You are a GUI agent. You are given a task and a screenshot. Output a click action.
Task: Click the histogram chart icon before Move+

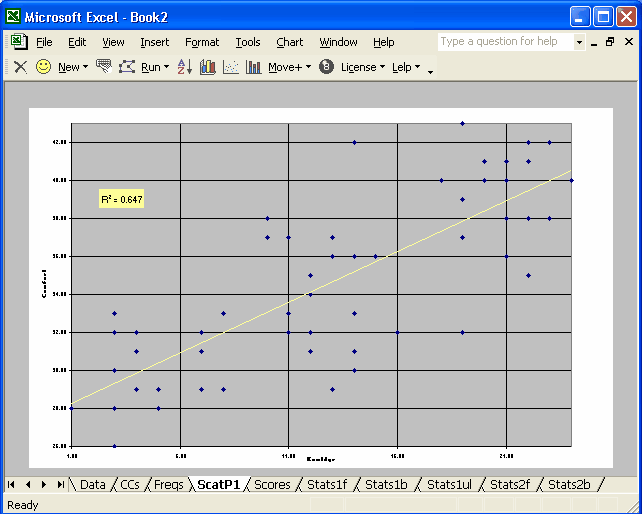(253, 67)
